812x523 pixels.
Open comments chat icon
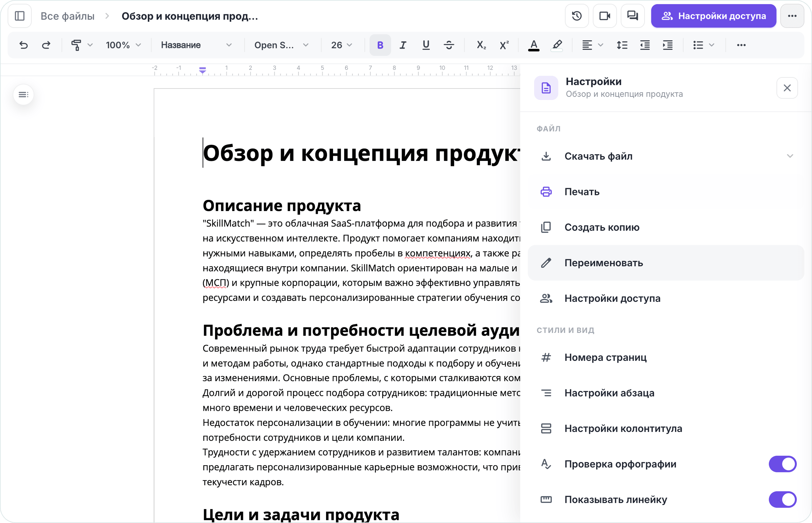coord(632,16)
